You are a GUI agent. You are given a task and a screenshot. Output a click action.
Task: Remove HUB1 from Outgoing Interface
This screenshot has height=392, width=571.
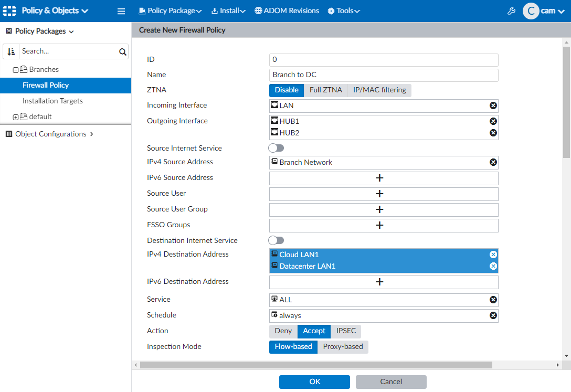493,121
